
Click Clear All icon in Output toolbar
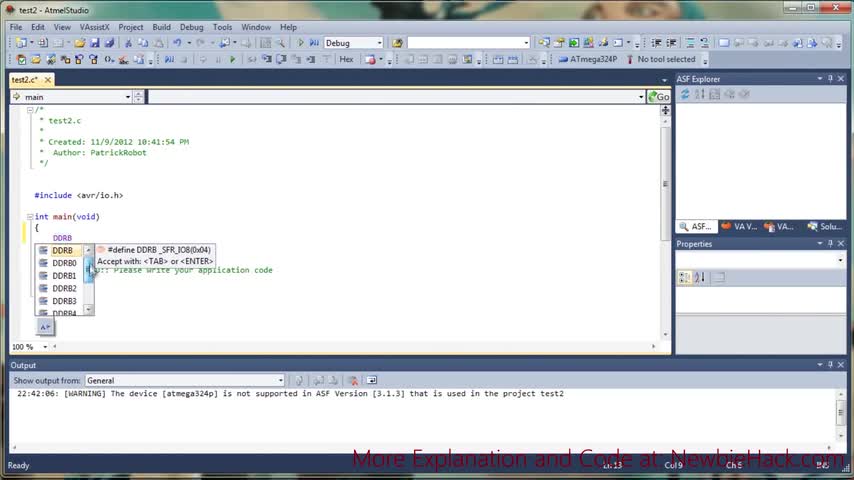tap(352, 380)
